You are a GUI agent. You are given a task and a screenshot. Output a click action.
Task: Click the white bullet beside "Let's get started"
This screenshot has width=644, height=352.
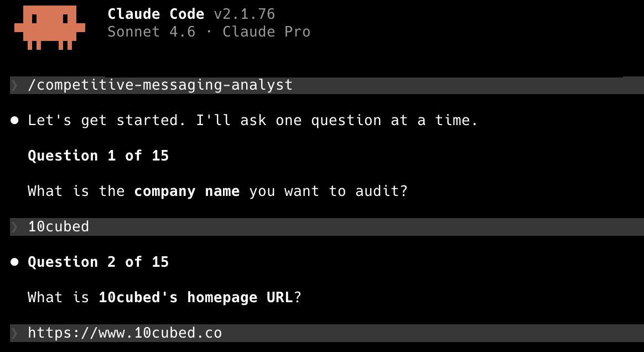tap(15, 121)
